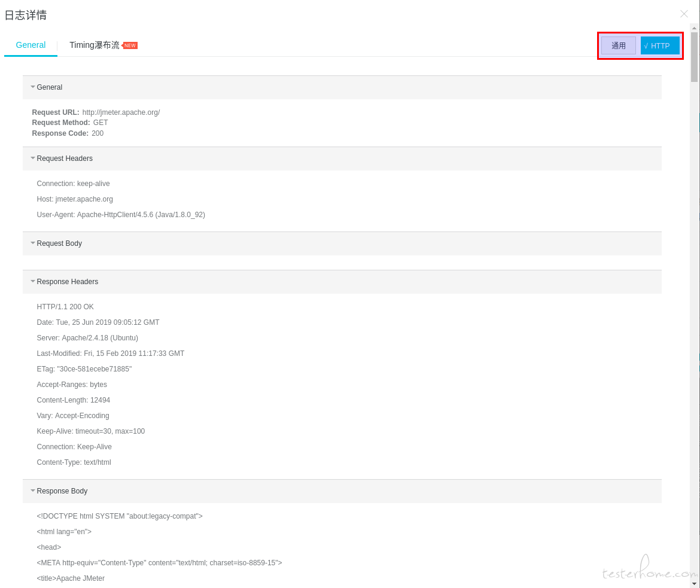Open the Timing瀑布流 tab
The width and height of the screenshot is (700, 588).
click(94, 45)
